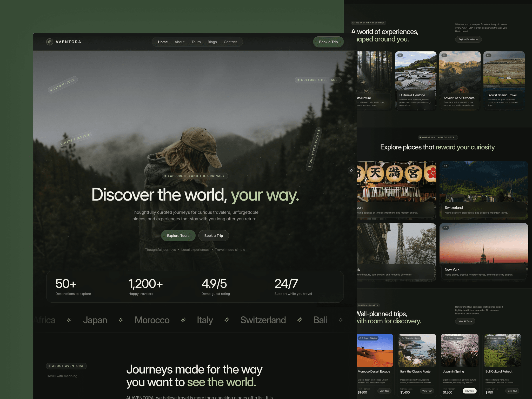This screenshot has width=532, height=399.
Task: Click the View All Tours button
Action: (465, 321)
